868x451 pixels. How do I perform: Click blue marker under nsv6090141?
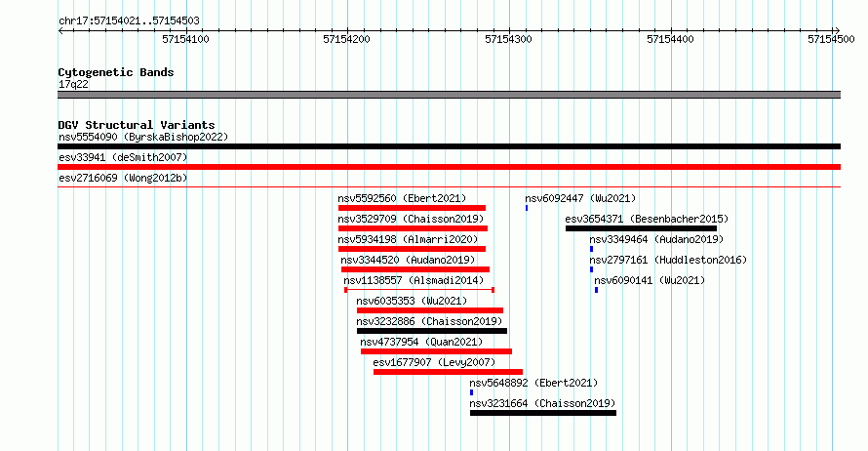click(x=596, y=290)
